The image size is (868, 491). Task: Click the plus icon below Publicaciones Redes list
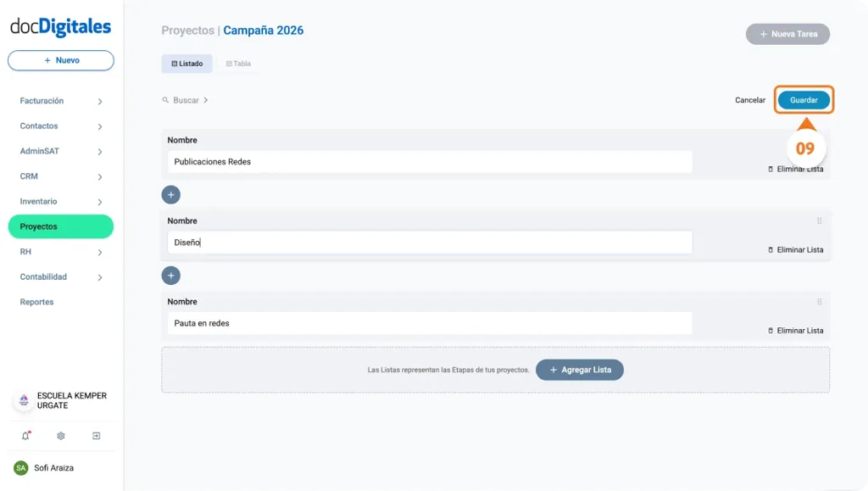click(170, 194)
